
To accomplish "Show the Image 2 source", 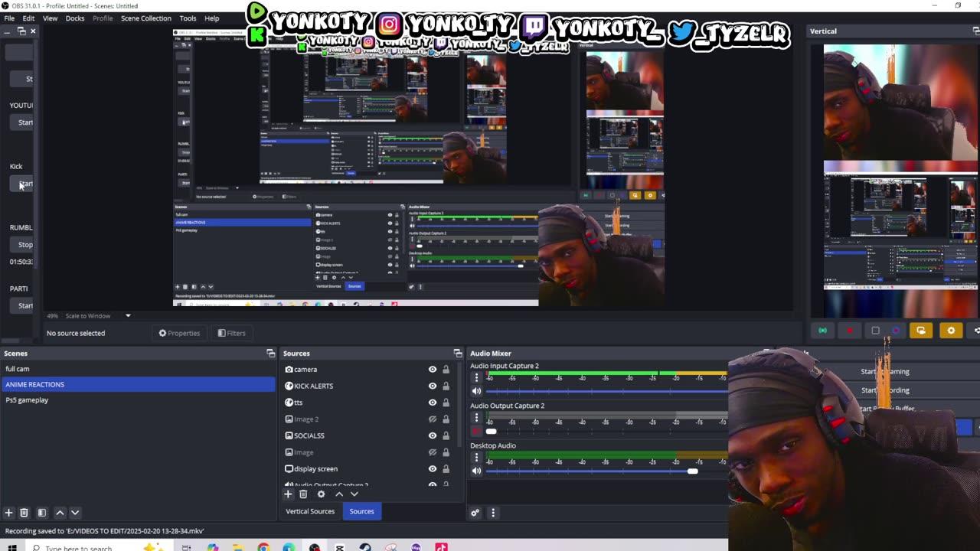I will coord(433,419).
